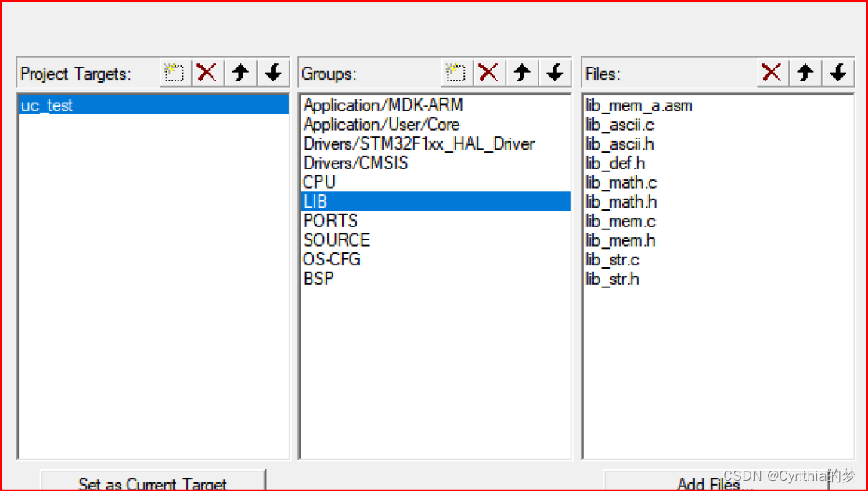868x491 pixels.
Task: Select the Drivers/CMSIS group
Action: [355, 162]
